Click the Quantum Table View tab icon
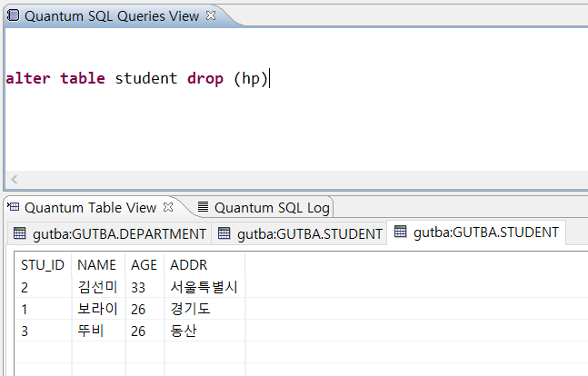The width and height of the screenshot is (588, 376). 13,206
